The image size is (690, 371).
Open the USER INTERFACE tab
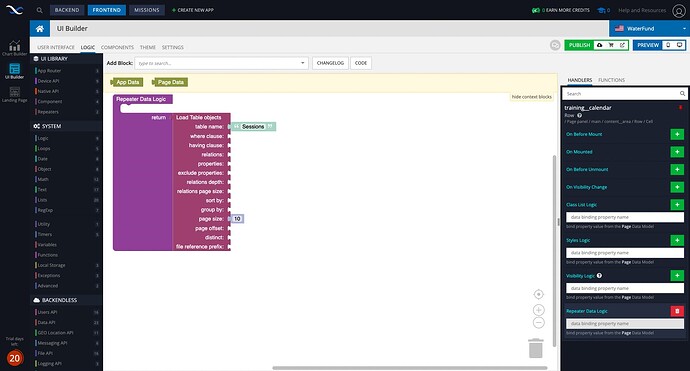pos(56,47)
